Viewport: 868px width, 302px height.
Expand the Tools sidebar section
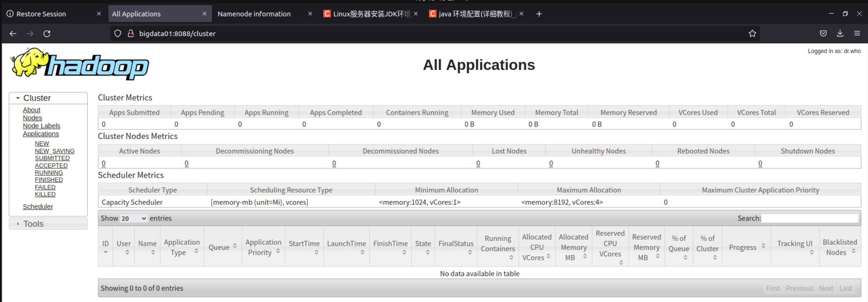coord(48,224)
